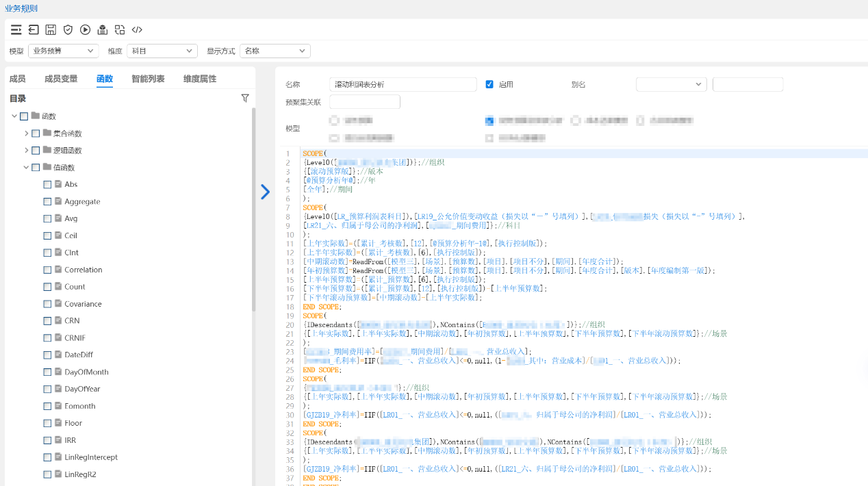The image size is (868, 486).
Task: Switch to the 成员变量 tab
Action: (x=61, y=79)
